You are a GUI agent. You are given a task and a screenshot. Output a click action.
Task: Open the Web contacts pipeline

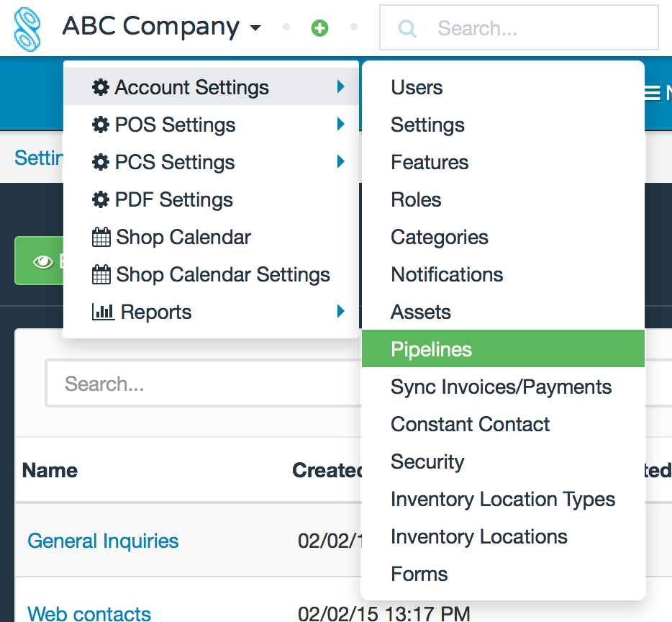(88, 613)
